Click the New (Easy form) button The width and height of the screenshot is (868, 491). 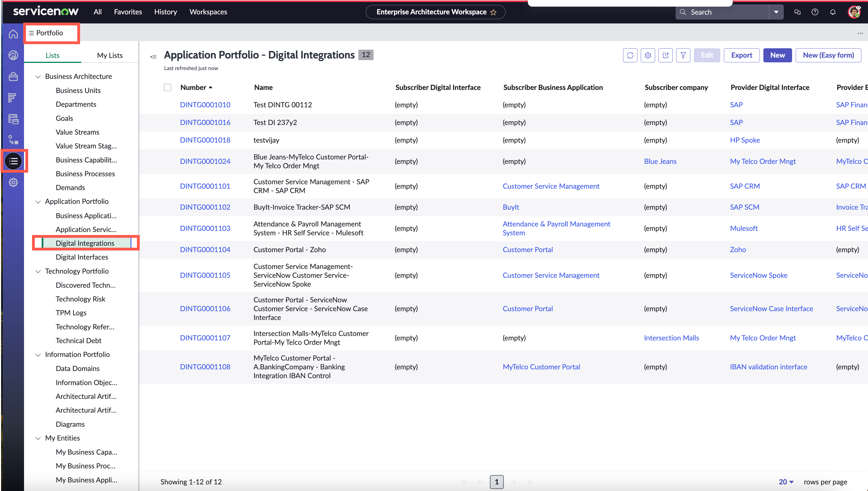828,55
